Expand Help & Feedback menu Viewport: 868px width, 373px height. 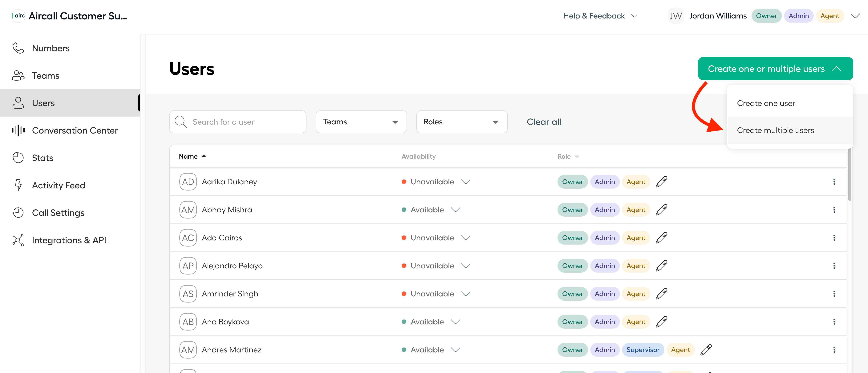pyautogui.click(x=600, y=16)
